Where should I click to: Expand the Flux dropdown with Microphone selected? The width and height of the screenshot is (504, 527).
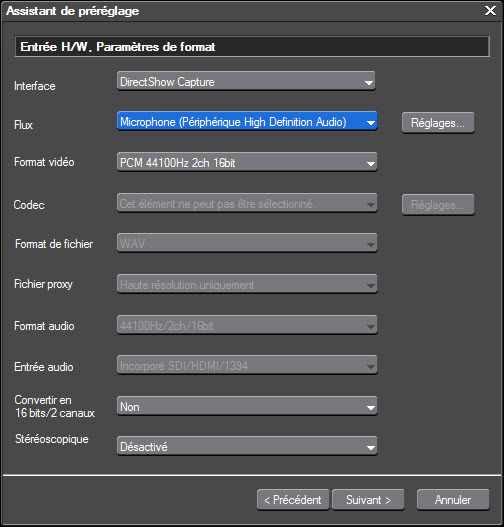click(247, 121)
